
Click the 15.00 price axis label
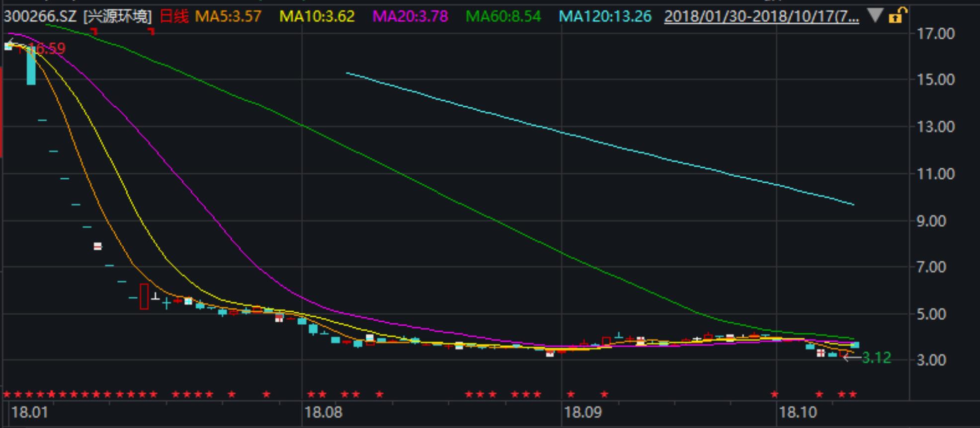pos(936,79)
